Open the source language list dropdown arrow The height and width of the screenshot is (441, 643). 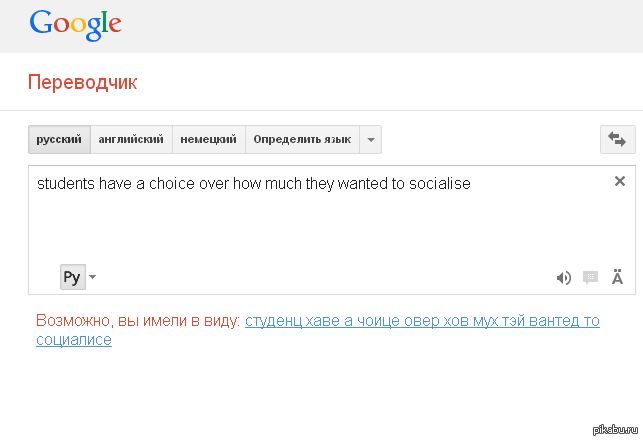[x=370, y=140]
